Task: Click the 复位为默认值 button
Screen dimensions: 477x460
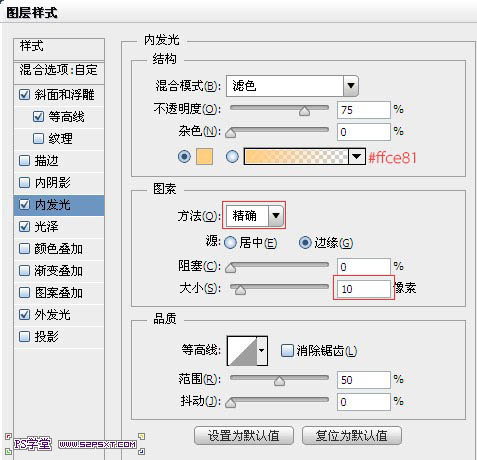Action: 352,435
